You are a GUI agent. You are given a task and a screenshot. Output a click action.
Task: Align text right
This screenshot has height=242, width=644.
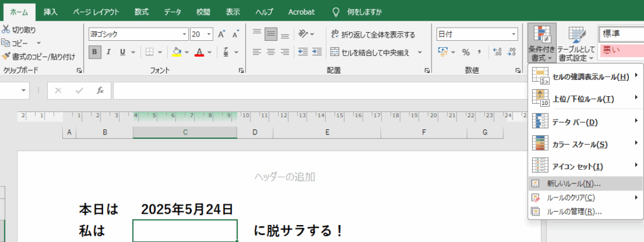tap(285, 52)
